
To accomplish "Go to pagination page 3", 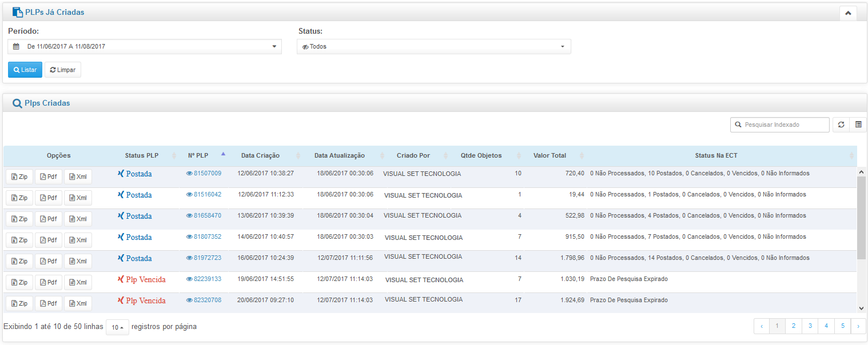I will (810, 326).
